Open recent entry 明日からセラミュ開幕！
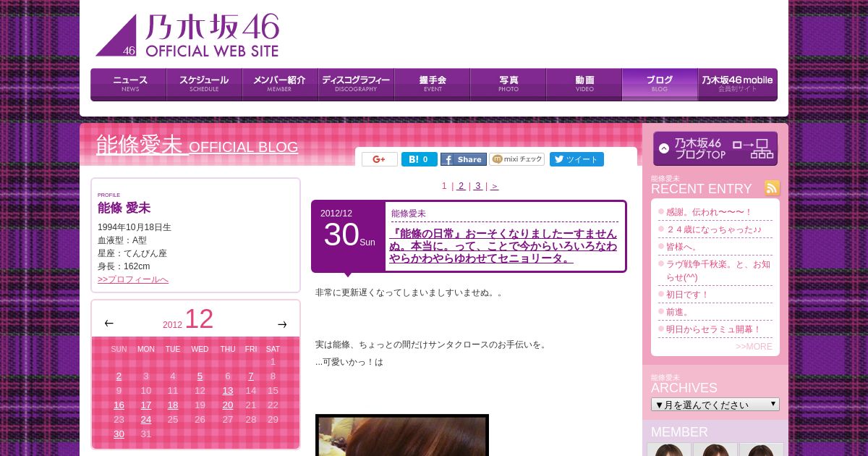868x456 pixels. click(x=714, y=329)
